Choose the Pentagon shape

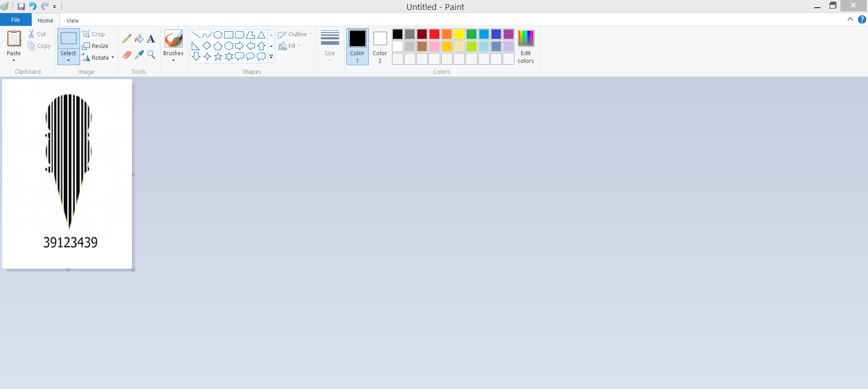click(217, 46)
